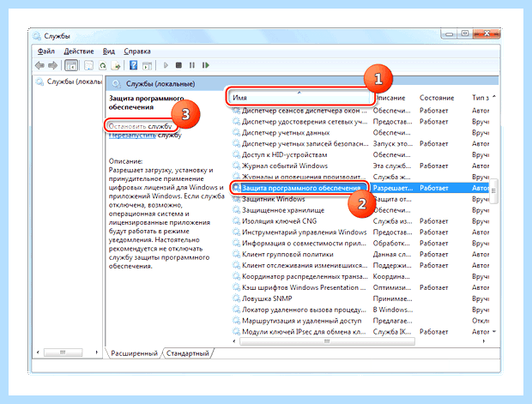532x404 pixels.
Task: Open the Справка menu
Action: (137, 51)
